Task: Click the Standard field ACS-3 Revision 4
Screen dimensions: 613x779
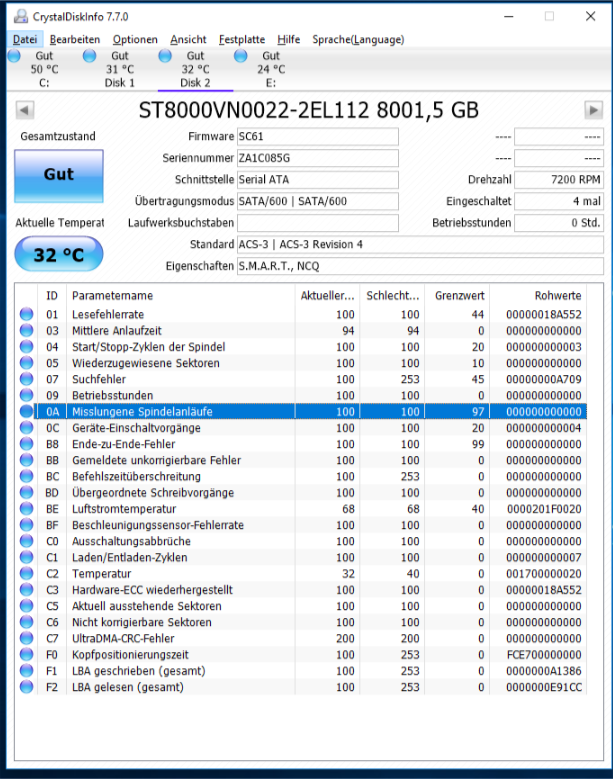Action: click(420, 244)
